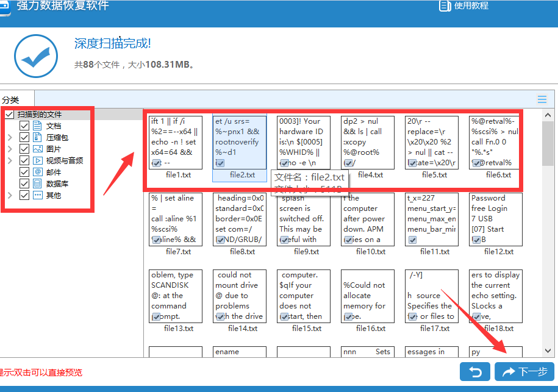Toggle the 压缩包 category checkbox
Viewport: 558px width, 392px height.
(24, 137)
